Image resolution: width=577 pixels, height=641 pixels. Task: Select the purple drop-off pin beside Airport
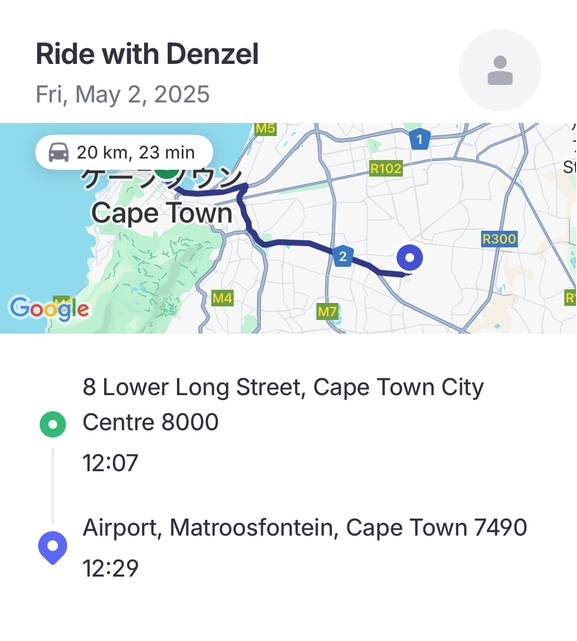pos(53,548)
